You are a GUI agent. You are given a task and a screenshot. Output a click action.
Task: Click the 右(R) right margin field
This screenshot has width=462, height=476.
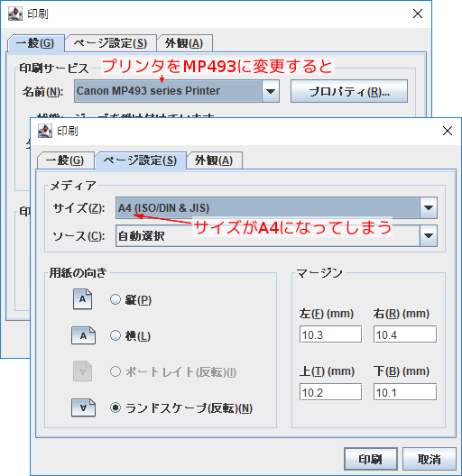pos(405,334)
